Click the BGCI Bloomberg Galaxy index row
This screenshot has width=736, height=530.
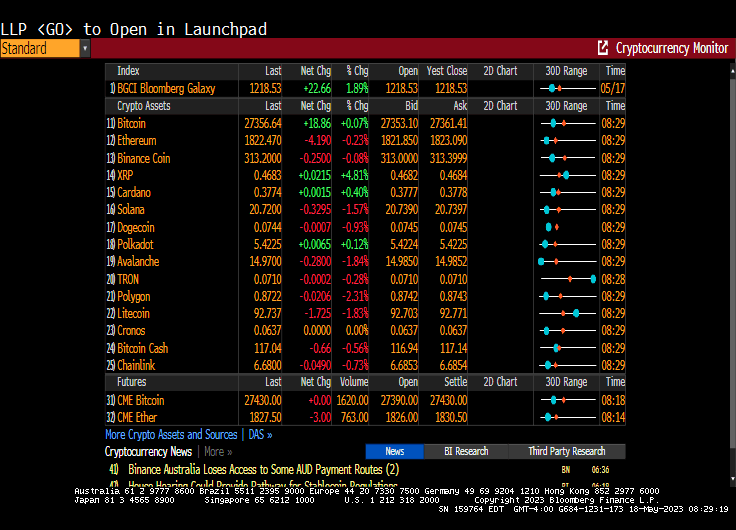tap(165, 88)
